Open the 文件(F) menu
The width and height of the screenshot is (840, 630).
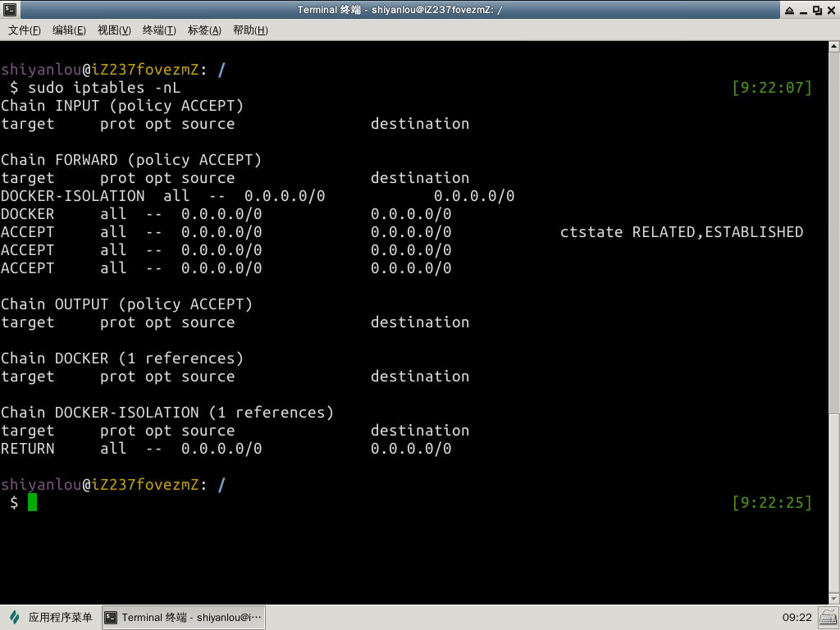25,30
